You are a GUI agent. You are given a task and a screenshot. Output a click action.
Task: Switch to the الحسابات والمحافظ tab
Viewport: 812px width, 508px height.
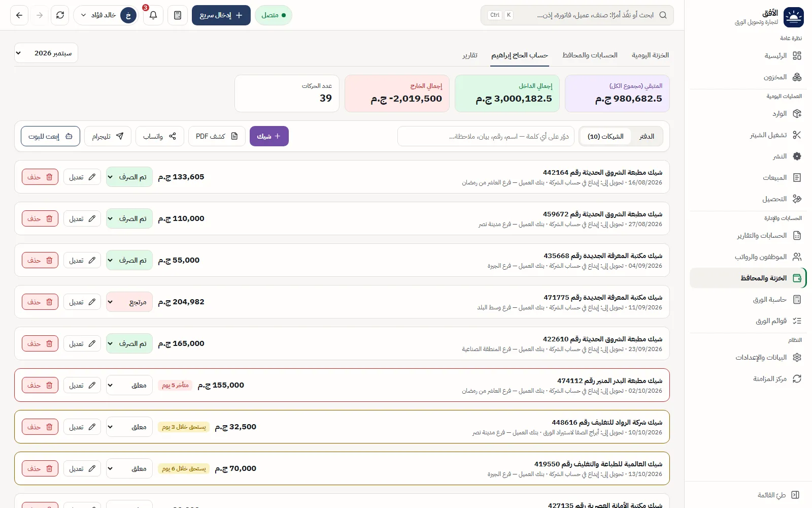coord(590,55)
